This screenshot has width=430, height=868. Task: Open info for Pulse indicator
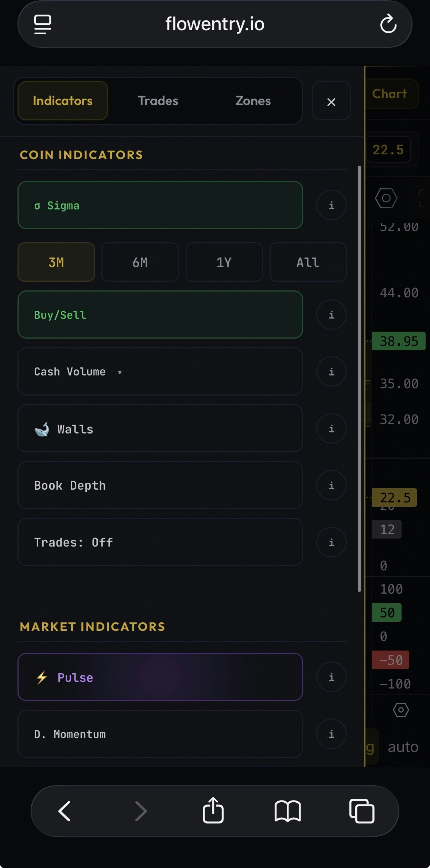(331, 677)
